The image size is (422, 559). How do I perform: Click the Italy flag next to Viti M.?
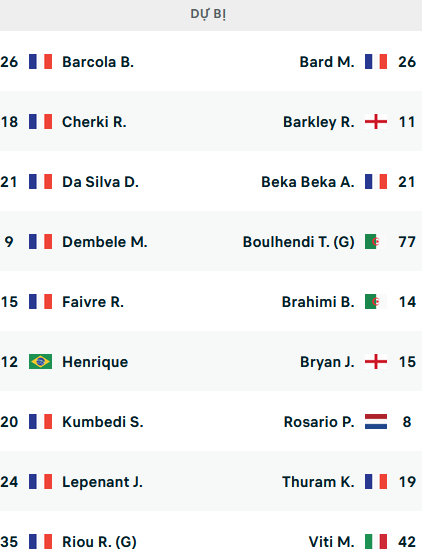coord(376,542)
